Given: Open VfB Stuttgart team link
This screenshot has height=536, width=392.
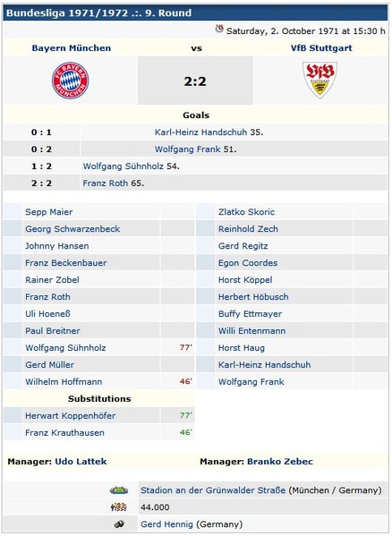Looking at the screenshot, I should [321, 47].
